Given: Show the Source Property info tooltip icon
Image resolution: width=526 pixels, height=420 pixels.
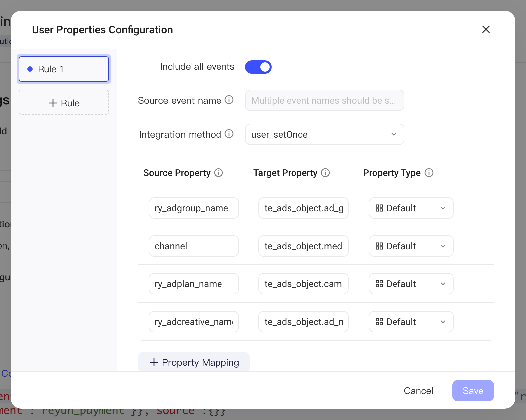Looking at the screenshot, I should (219, 173).
